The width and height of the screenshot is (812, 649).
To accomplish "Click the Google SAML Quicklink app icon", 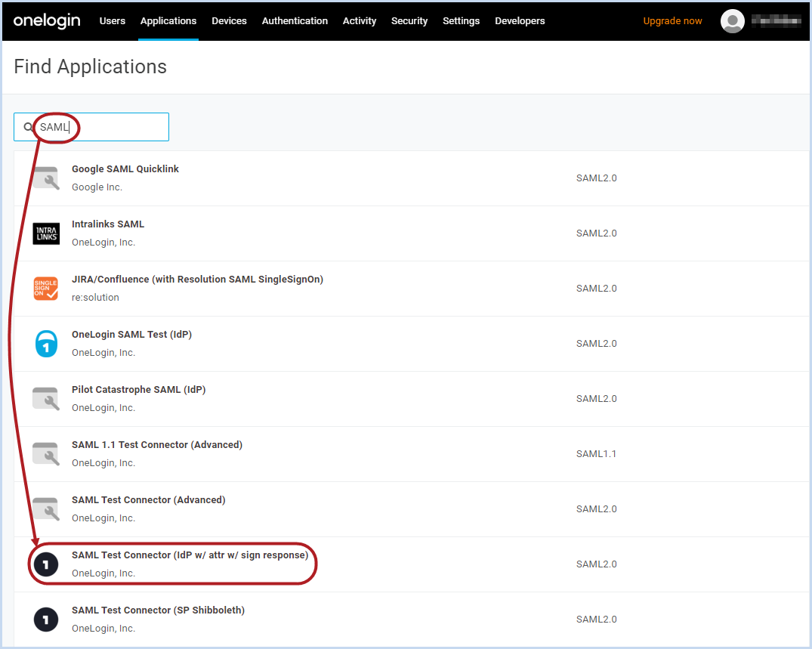I will (46, 178).
